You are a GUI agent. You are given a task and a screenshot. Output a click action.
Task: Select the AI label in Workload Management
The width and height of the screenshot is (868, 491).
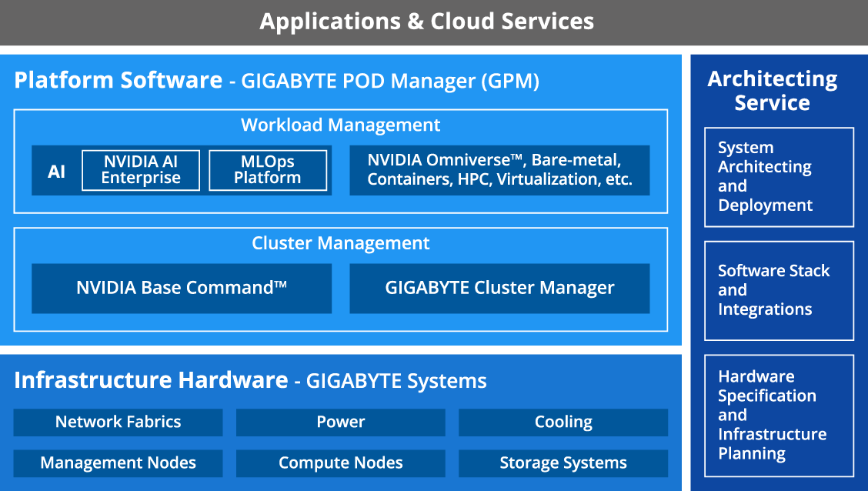(56, 171)
